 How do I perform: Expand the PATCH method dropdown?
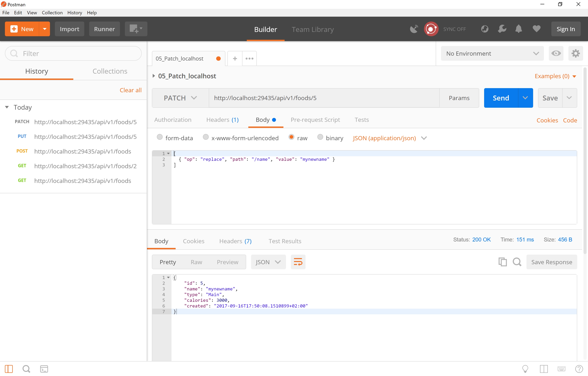[x=194, y=98]
